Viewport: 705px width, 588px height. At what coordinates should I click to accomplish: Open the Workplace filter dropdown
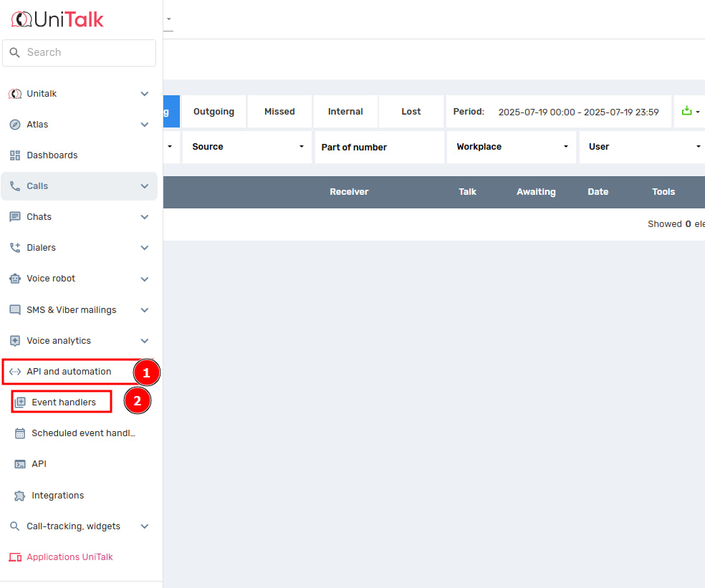click(512, 147)
